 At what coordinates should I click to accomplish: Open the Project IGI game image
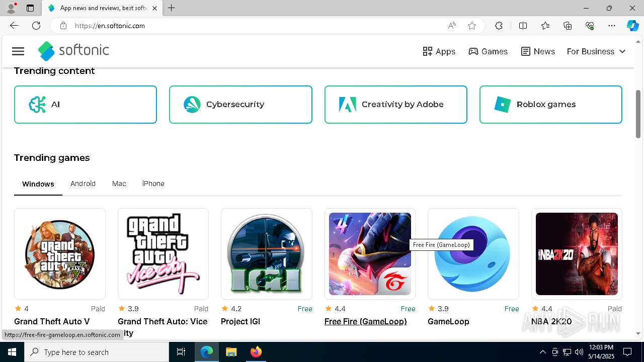267,254
